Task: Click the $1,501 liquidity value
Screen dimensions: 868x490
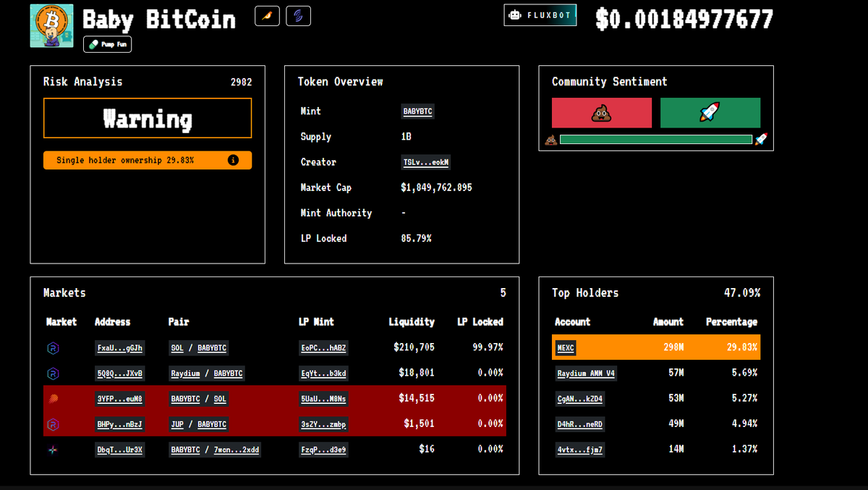Action: pos(420,423)
